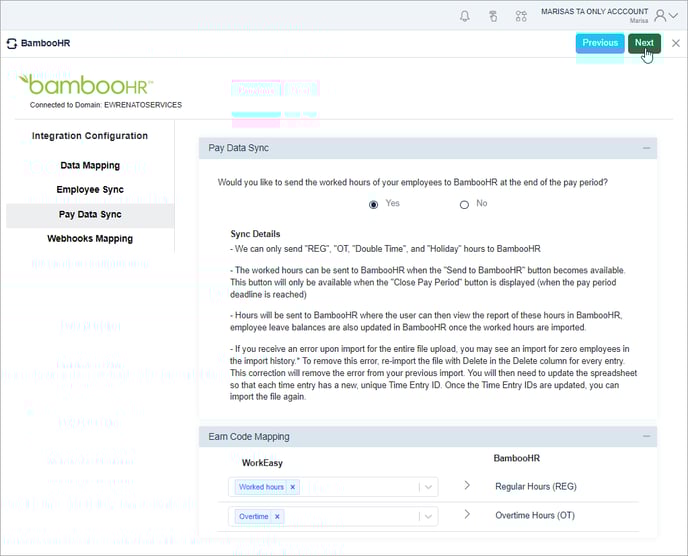Click the Overtime Hours (OT) label
This screenshot has width=688, height=556.
pos(535,515)
